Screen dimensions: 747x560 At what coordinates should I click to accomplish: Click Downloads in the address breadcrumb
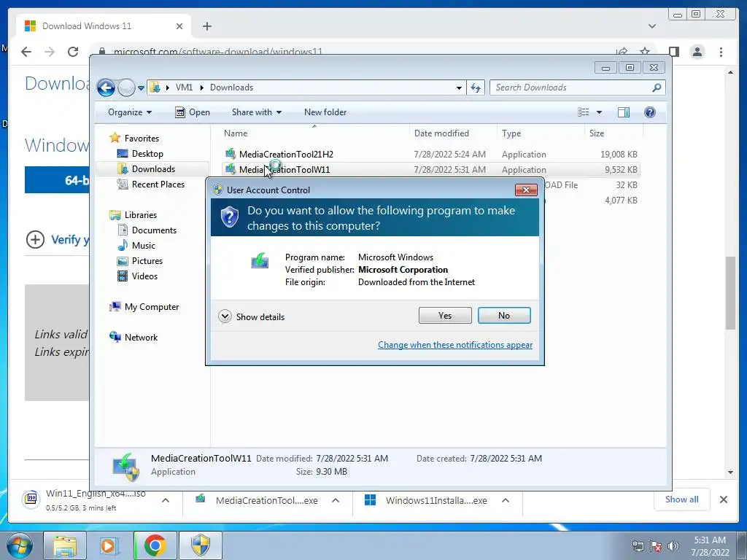[231, 87]
